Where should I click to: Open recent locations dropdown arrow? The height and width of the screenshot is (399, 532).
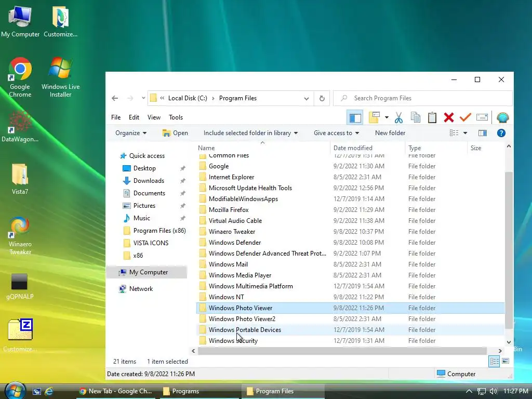(143, 98)
